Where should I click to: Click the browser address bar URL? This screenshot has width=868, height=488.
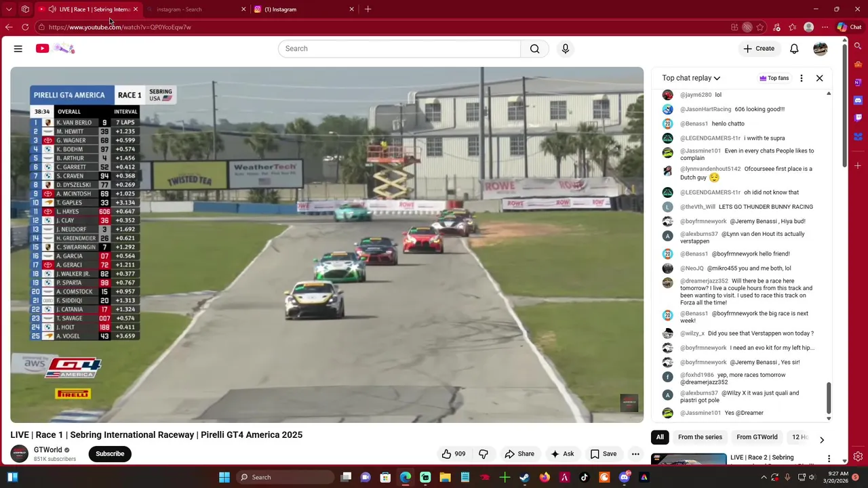(x=119, y=27)
